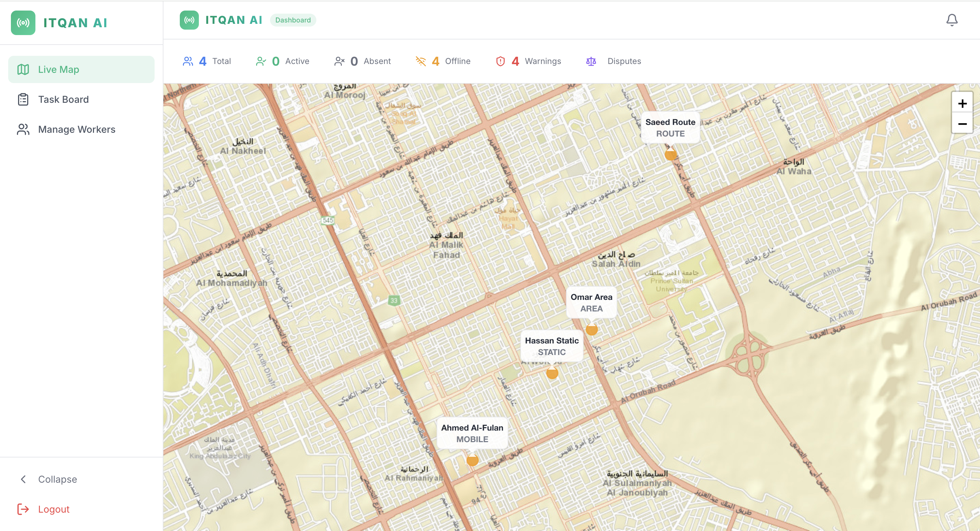Open the Hassan Static label popup
The height and width of the screenshot is (531, 980).
pyautogui.click(x=552, y=347)
